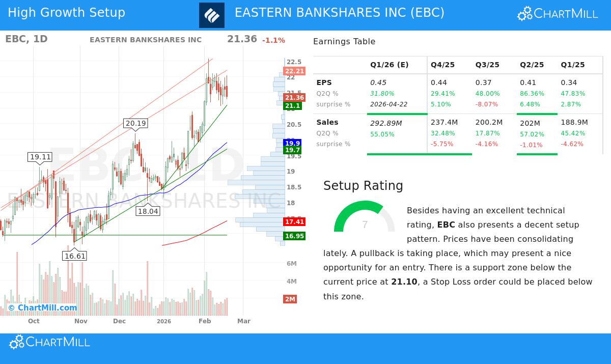Screen dimensions: 611x364
Task: Click the ChartMill gear logo in the header
Action: click(x=524, y=13)
